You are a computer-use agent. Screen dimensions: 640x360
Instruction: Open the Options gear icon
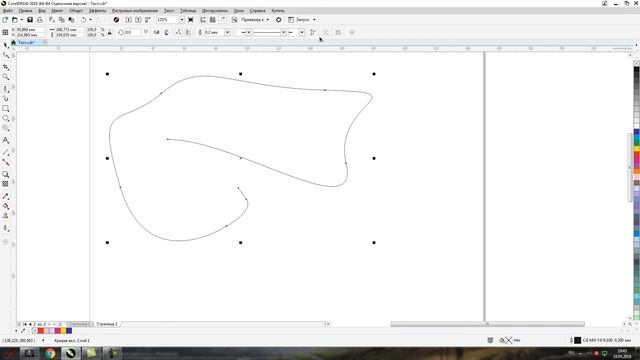279,20
